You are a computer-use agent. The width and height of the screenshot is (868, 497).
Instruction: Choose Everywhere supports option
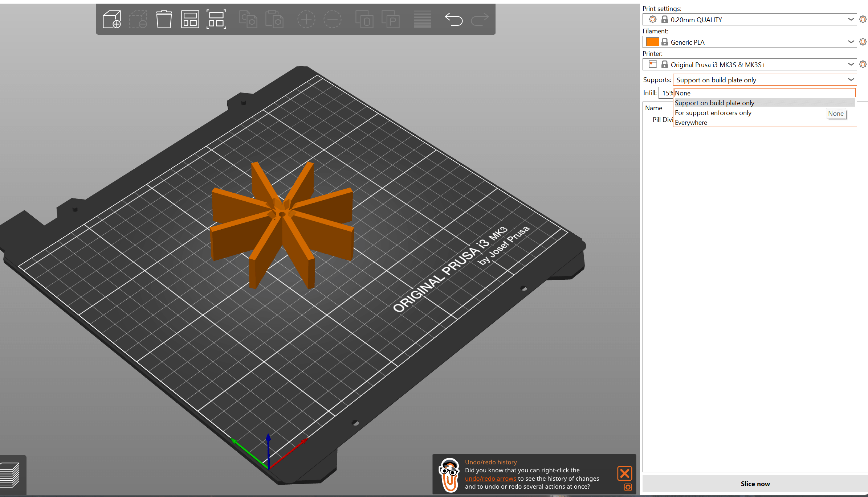tap(691, 123)
